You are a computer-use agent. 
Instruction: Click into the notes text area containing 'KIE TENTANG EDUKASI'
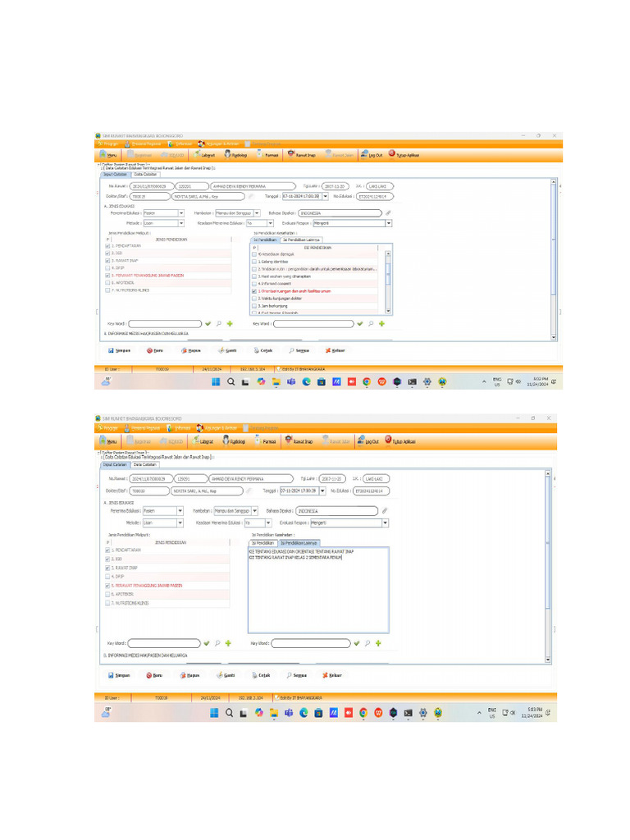(x=318, y=590)
